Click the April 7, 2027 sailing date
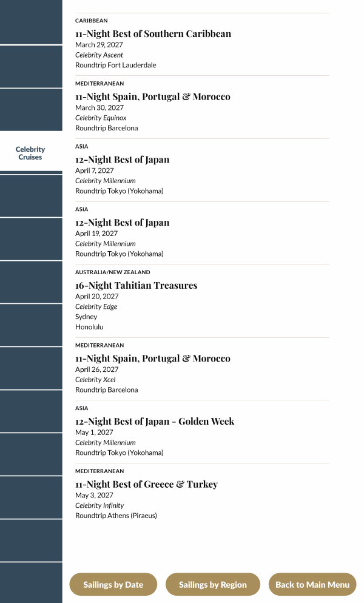 (x=95, y=170)
